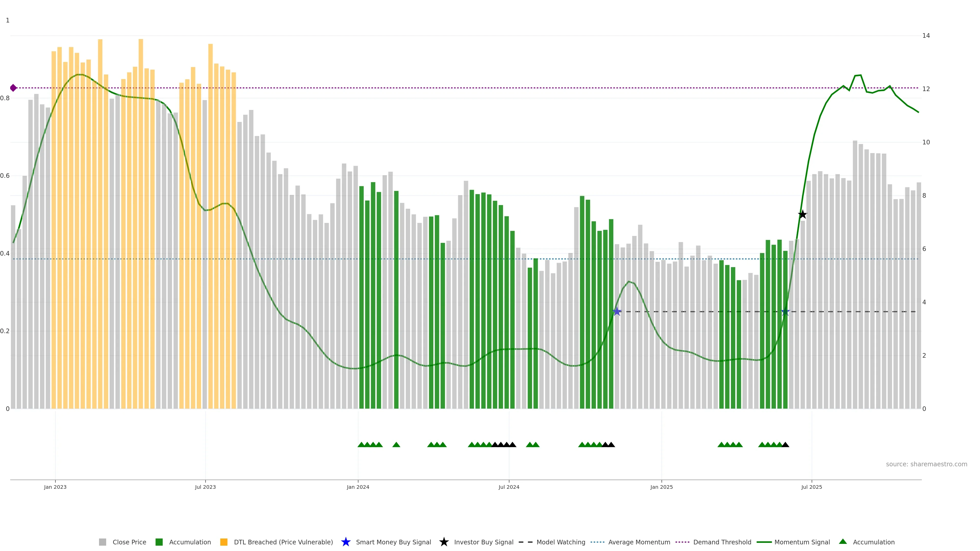Click the blue star icon in legend
Viewport: 980px width, 551px height.
[346, 542]
